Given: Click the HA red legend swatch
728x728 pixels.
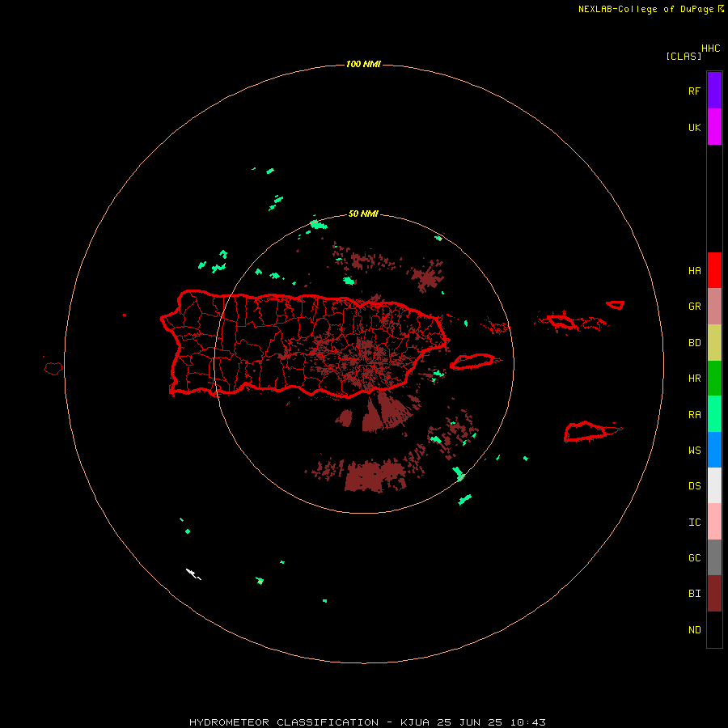Looking at the screenshot, I should pos(714,270).
